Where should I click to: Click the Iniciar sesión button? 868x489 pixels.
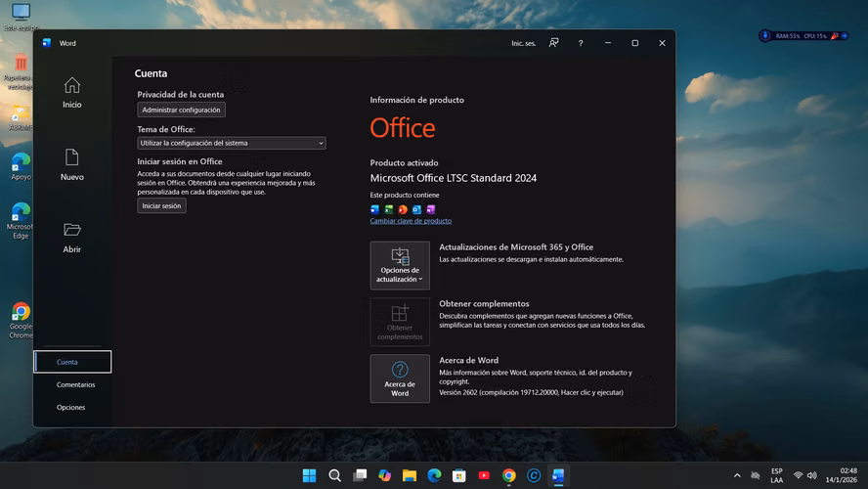click(161, 205)
